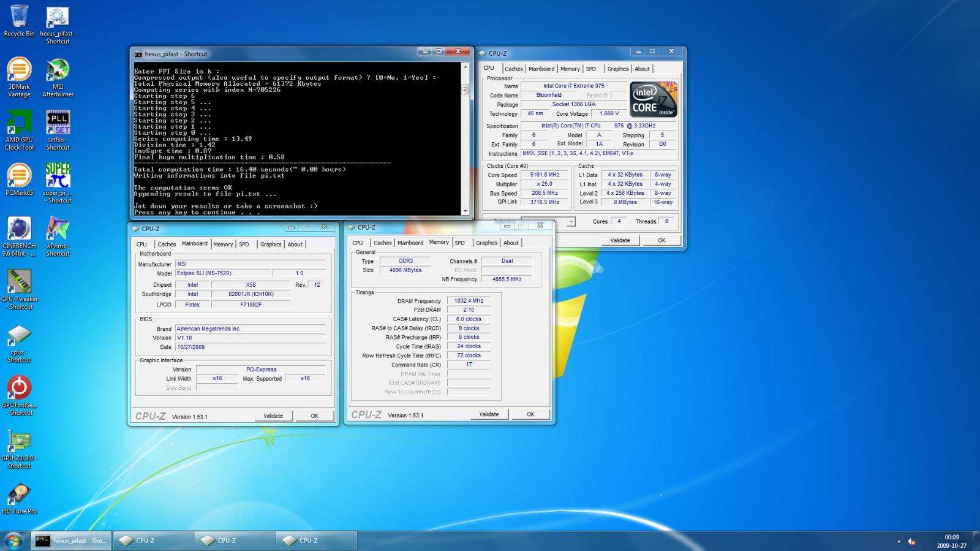Open the Windows Start orb

[13, 541]
